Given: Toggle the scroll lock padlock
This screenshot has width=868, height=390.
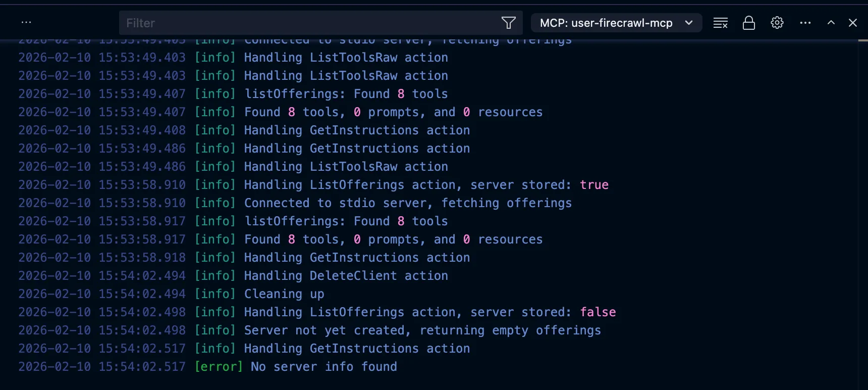Looking at the screenshot, I should pyautogui.click(x=749, y=23).
